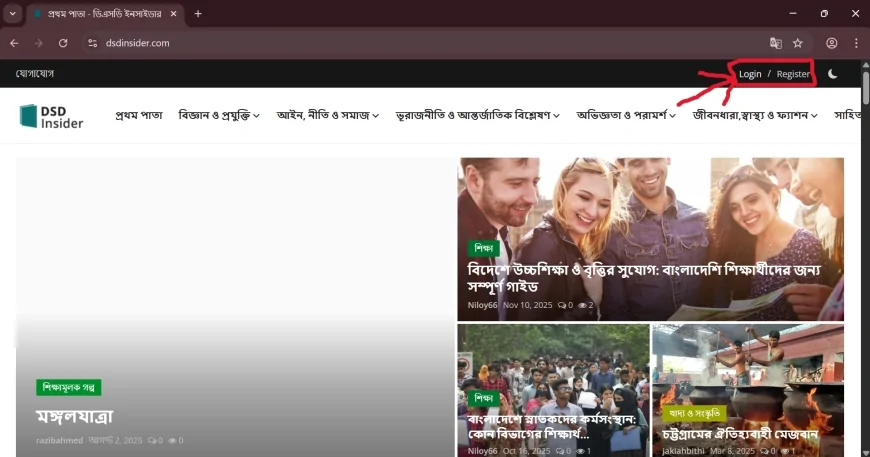Click the Login link
Screen dimensions: 870x457
[x=750, y=74]
